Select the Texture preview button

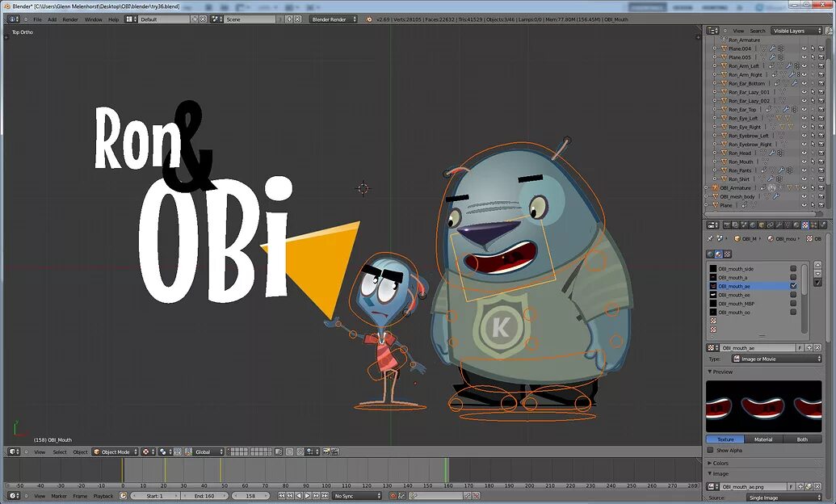pyautogui.click(x=725, y=439)
